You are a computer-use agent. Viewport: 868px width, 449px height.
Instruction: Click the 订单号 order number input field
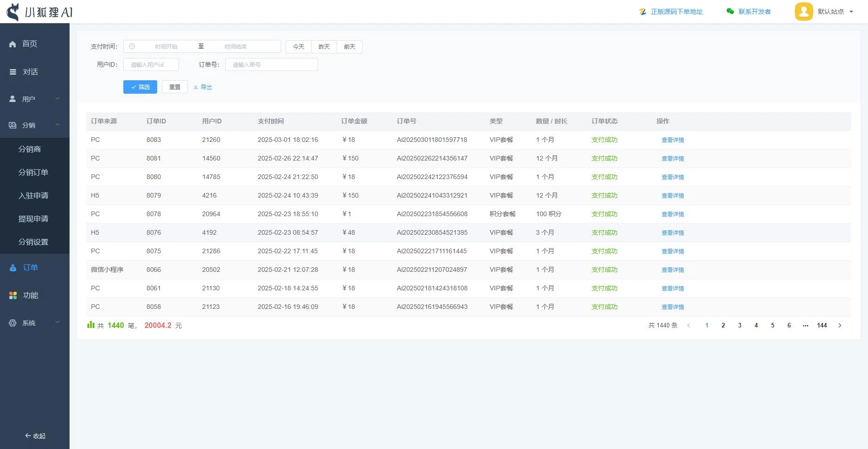[271, 64]
